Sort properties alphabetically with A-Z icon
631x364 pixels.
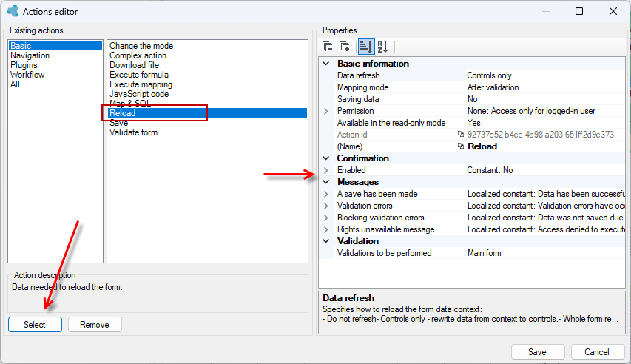(x=382, y=47)
